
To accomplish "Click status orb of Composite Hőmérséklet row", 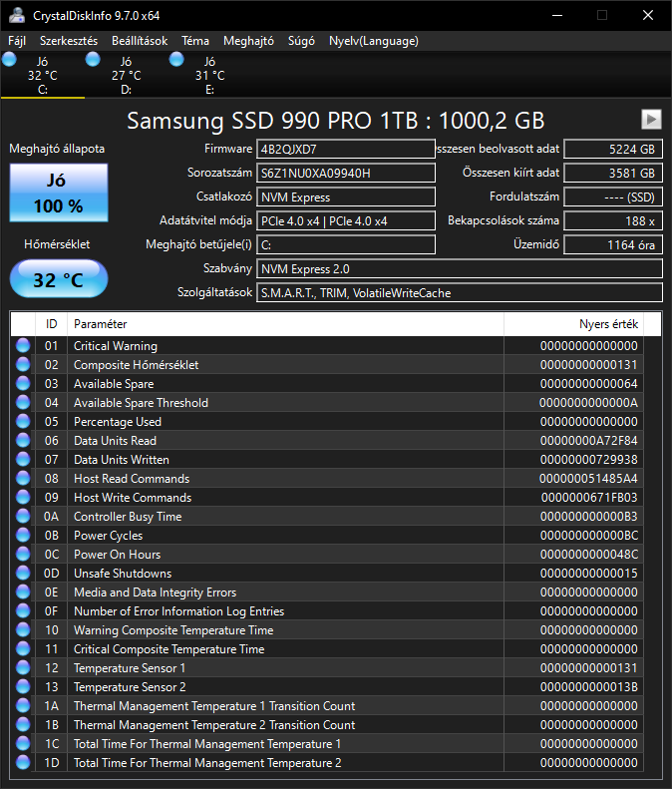I will 23,364.
